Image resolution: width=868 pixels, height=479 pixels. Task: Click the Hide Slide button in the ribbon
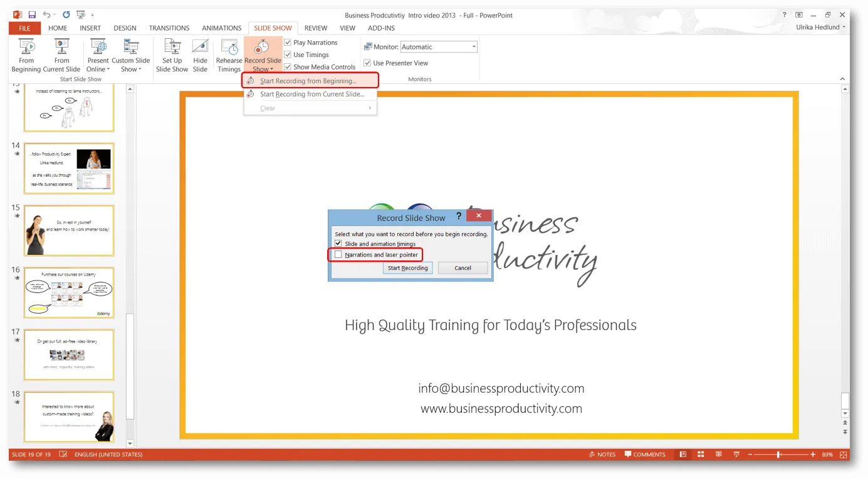pos(200,55)
